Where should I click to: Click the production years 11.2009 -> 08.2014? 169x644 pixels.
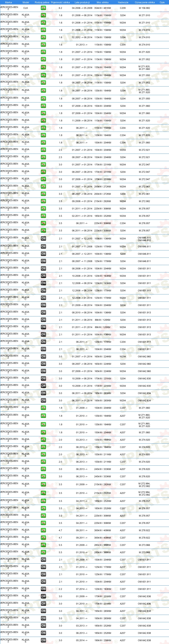(82, 121)
